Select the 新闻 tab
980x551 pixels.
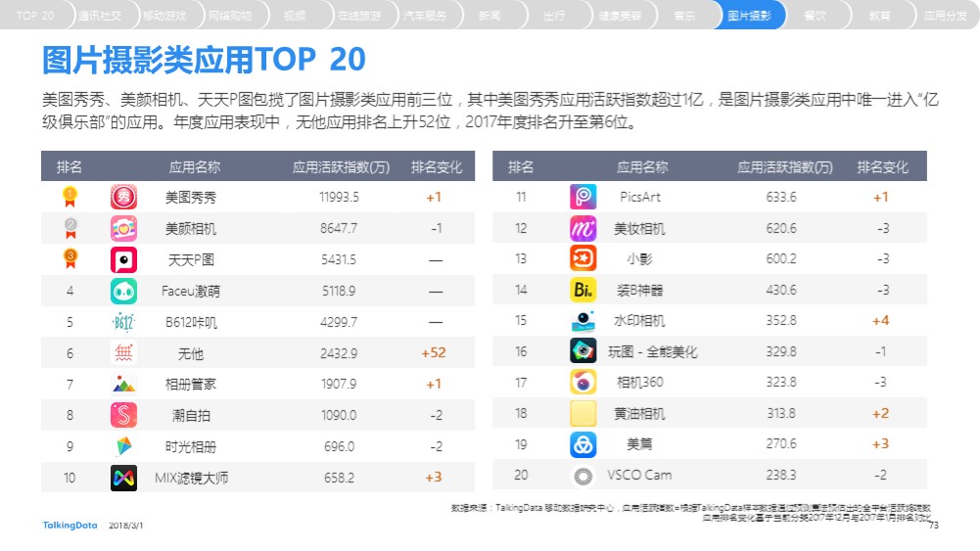(x=490, y=16)
